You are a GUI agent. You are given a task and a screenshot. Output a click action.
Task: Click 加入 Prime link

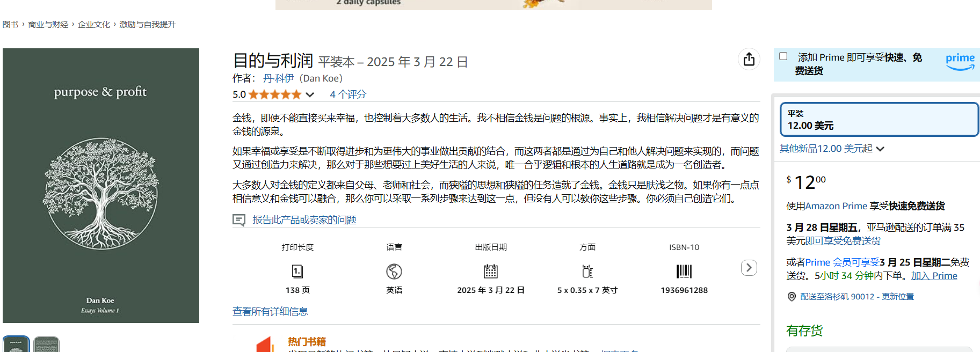[934, 276]
